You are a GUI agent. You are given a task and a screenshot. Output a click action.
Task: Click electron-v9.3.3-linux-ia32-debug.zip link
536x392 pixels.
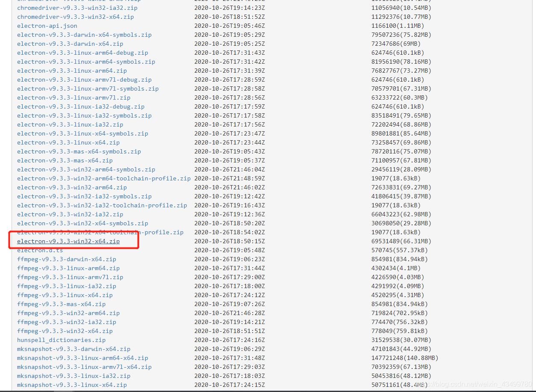coord(81,106)
